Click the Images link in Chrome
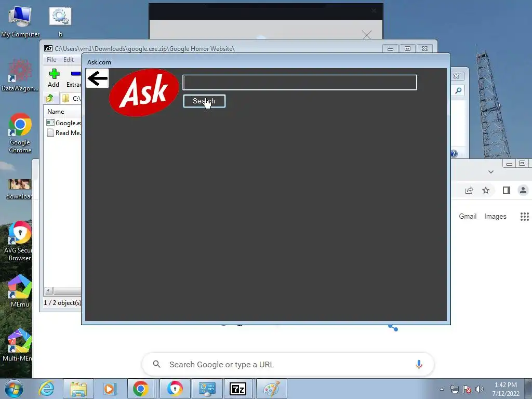The height and width of the screenshot is (399, 532). (495, 217)
